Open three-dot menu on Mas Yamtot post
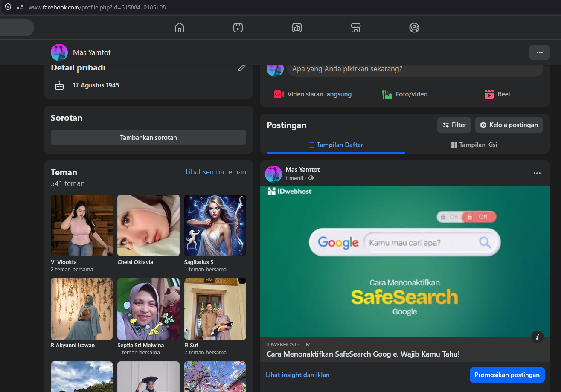The width and height of the screenshot is (561, 392). tap(537, 173)
